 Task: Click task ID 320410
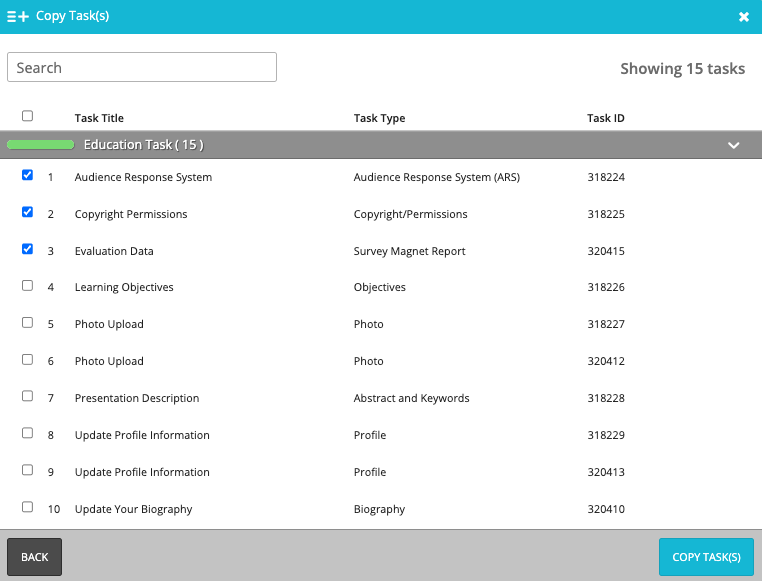(x=606, y=509)
